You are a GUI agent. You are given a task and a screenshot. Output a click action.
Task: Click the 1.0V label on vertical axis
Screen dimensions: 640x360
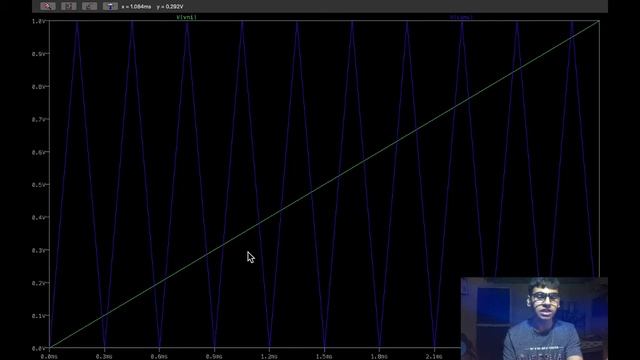click(x=38, y=21)
